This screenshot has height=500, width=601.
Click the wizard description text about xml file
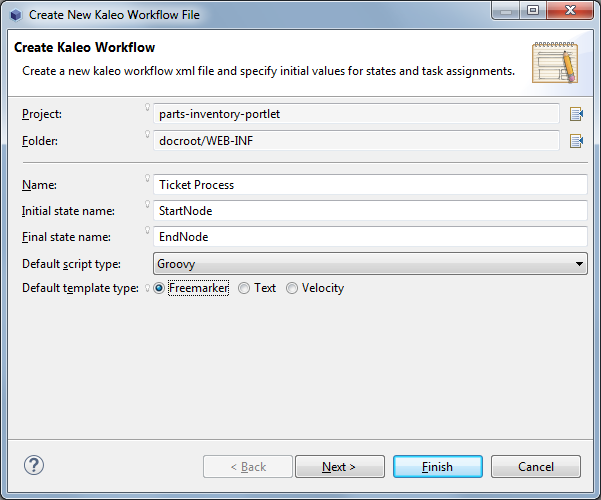pyautogui.click(x=268, y=71)
